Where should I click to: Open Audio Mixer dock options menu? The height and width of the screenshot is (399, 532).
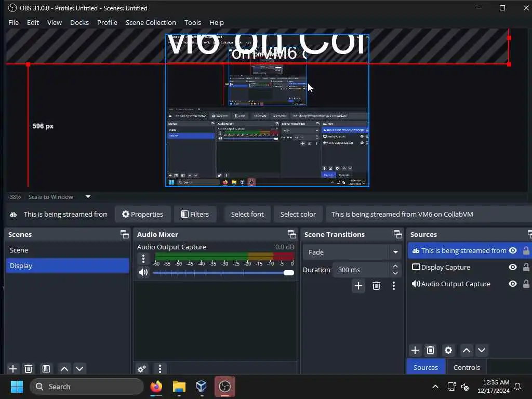(160, 368)
